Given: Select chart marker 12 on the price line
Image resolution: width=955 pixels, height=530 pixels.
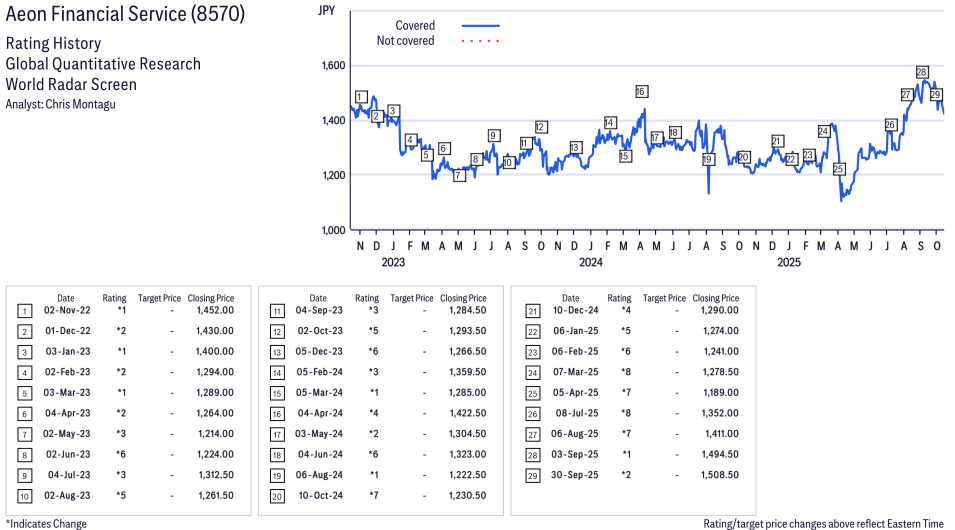Looking at the screenshot, I should [x=541, y=127].
